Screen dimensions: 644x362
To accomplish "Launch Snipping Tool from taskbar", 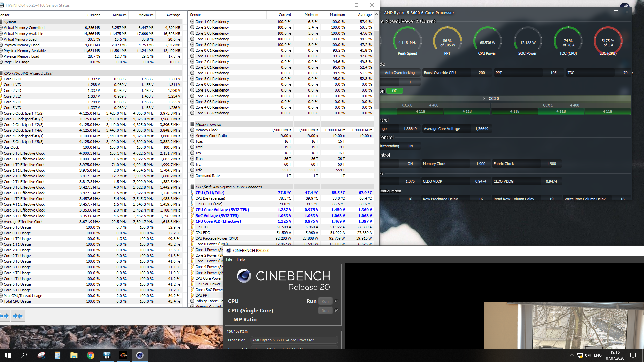I will point(41,355).
